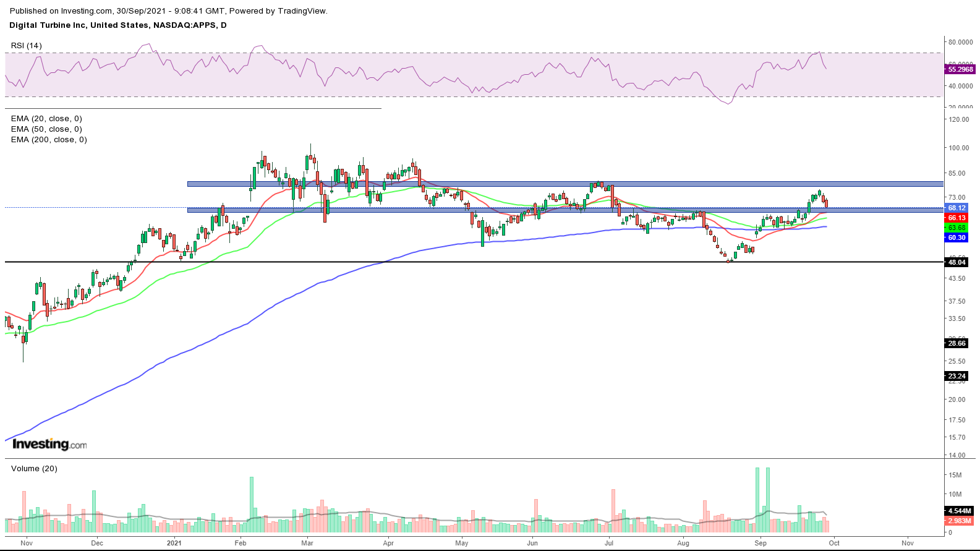Click the Oct label on the time axis

coord(834,543)
